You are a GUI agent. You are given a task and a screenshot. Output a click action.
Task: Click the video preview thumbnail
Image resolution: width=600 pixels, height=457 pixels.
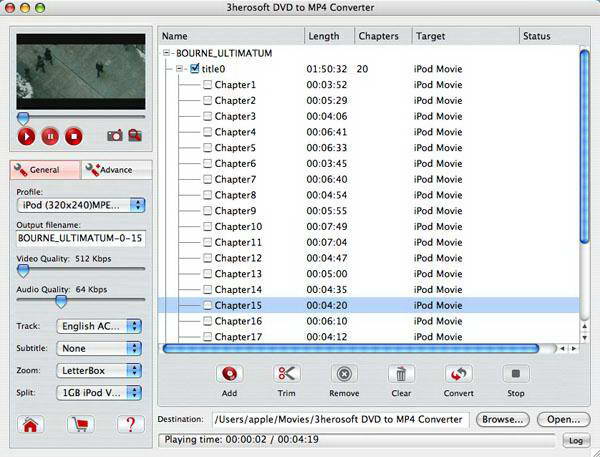(x=81, y=72)
